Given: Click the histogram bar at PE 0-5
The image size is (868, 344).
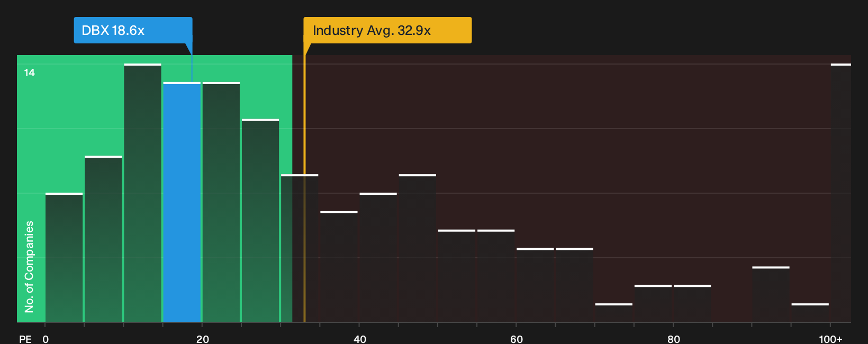Looking at the screenshot, I should tap(64, 258).
